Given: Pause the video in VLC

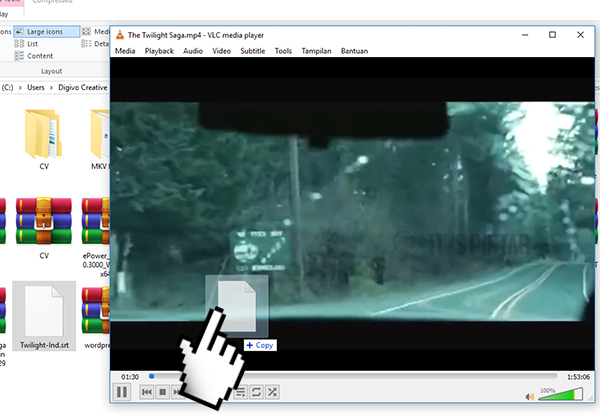Looking at the screenshot, I should point(122,392).
